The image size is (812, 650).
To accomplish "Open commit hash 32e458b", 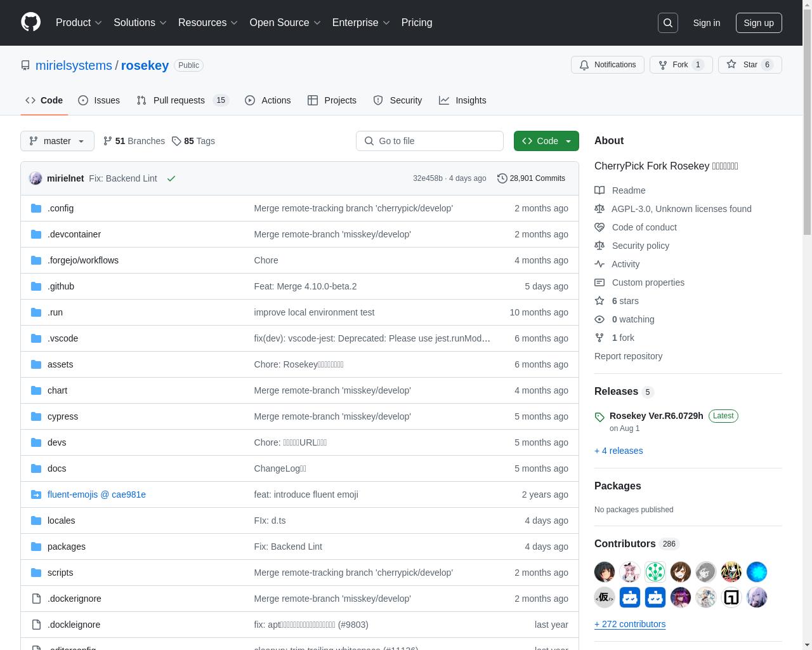I will click(x=428, y=178).
